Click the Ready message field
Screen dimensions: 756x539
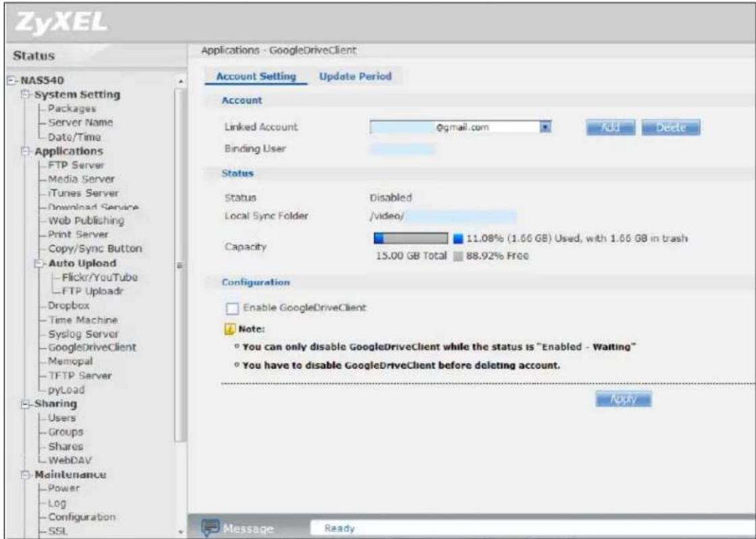coord(533,528)
